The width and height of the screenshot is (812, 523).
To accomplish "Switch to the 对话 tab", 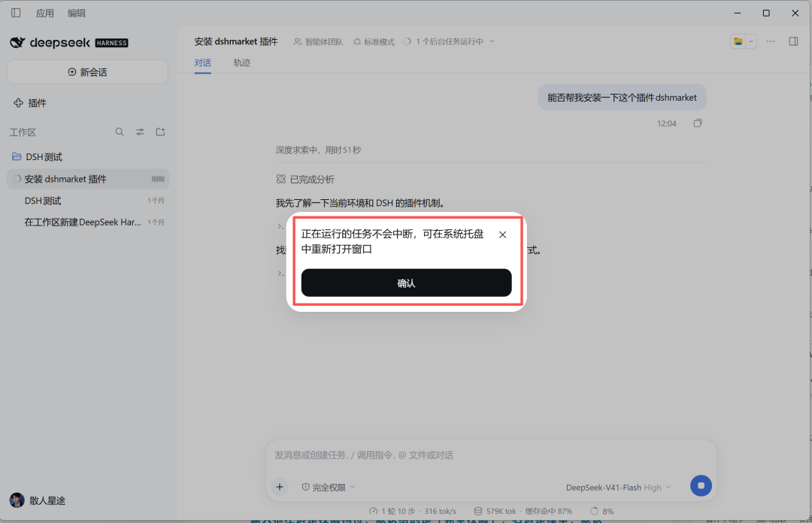I will (202, 63).
